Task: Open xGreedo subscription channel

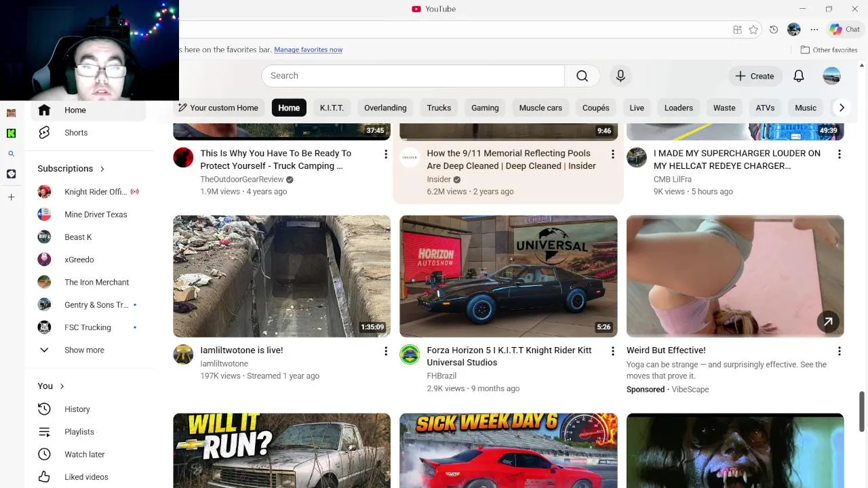Action: click(x=89, y=260)
